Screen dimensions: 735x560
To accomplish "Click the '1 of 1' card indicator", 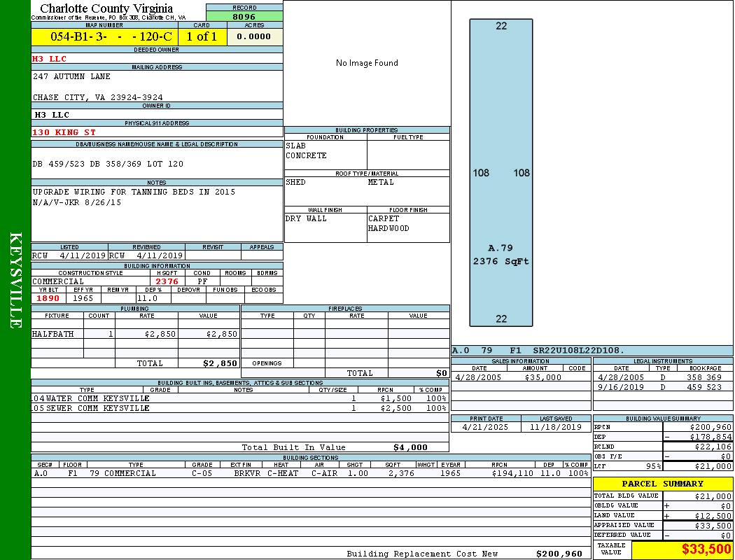I will [202, 36].
